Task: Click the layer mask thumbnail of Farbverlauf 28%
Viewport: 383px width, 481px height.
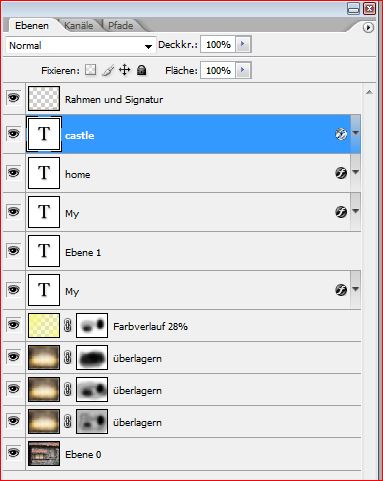Action: (92, 325)
